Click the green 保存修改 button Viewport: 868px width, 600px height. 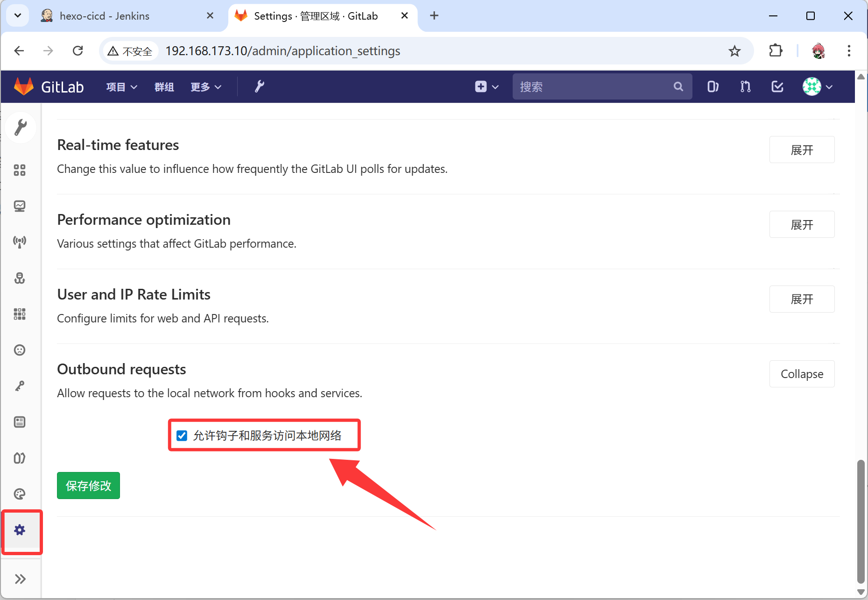coord(88,486)
